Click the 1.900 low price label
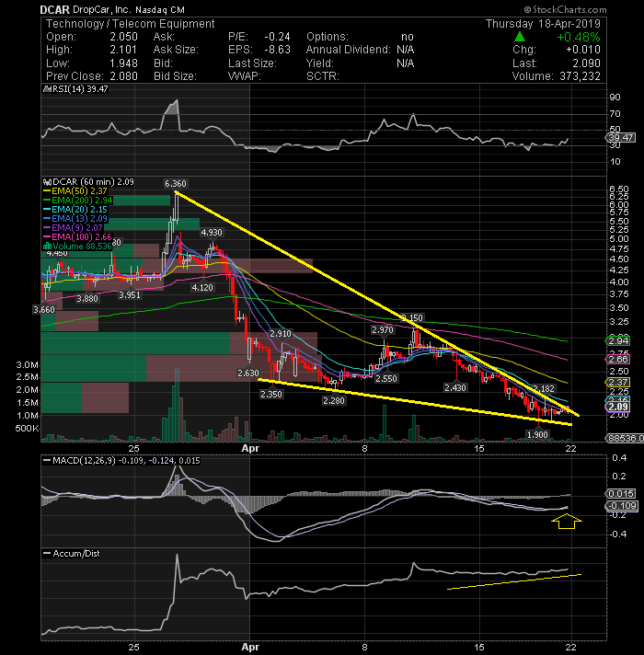Viewport: 644px width, 655px height. [x=537, y=434]
